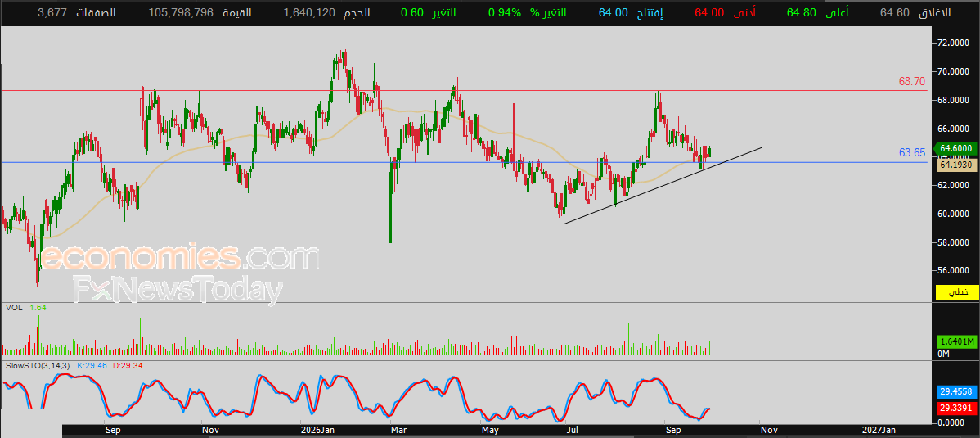Viewport: 980px width, 438px height.
Task: Click the 2027Jan marker on the time axis
Action: 879,431
